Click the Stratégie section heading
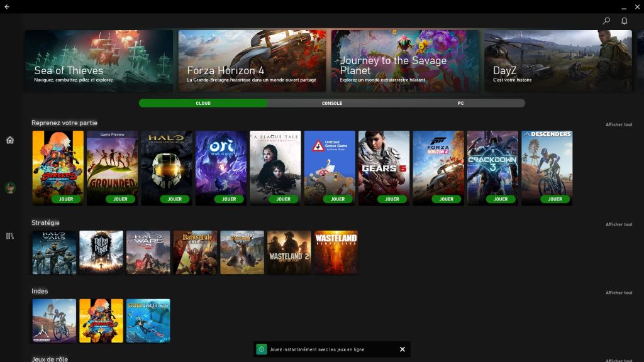This screenshot has height=362, width=644. pyautogui.click(x=45, y=222)
